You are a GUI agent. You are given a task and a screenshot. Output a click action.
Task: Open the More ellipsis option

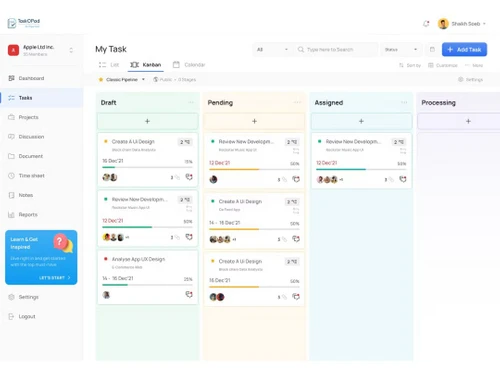pyautogui.click(x=467, y=65)
